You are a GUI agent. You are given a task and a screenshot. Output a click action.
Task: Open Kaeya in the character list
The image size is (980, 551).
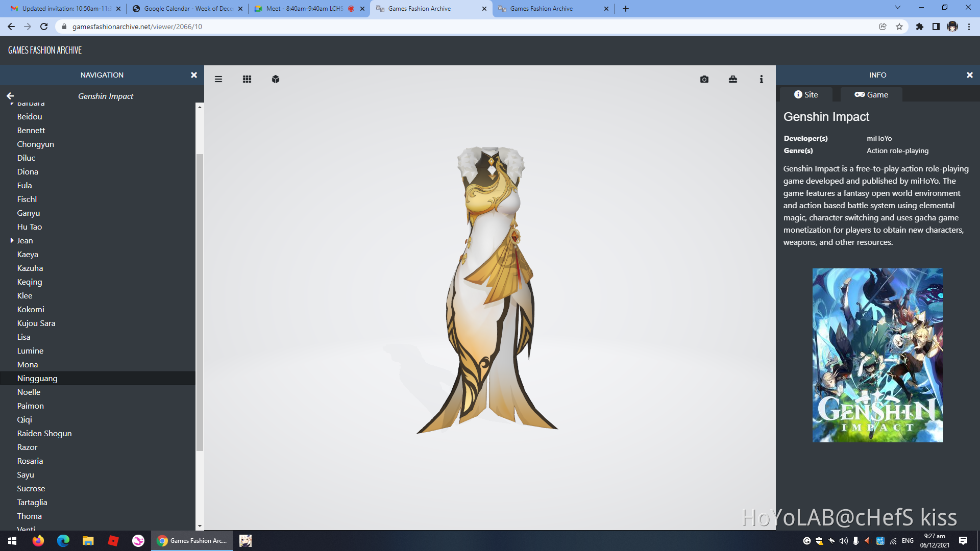tap(28, 255)
